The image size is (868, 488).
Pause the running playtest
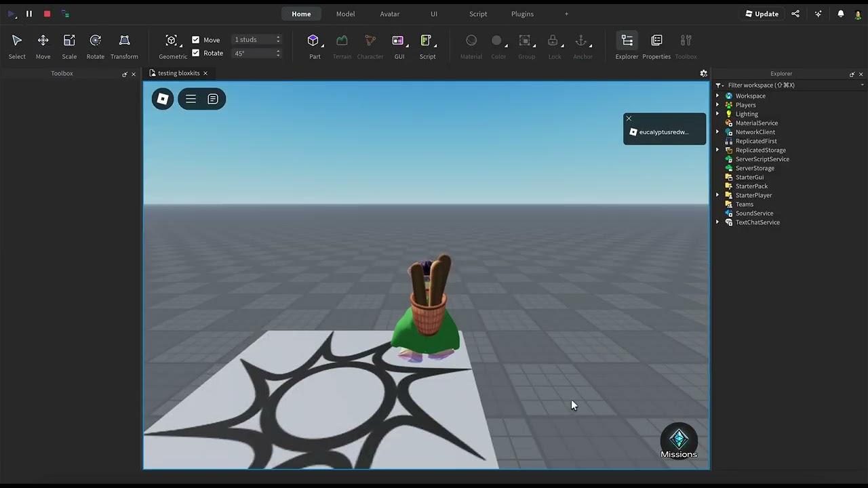(x=29, y=14)
